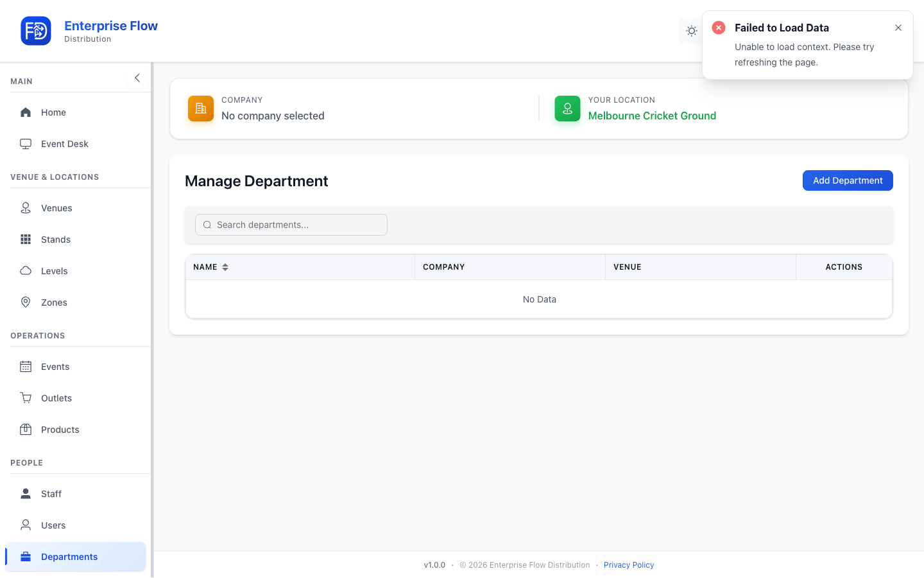Click the Events calendar icon
This screenshot has width=924, height=578.
(x=26, y=367)
